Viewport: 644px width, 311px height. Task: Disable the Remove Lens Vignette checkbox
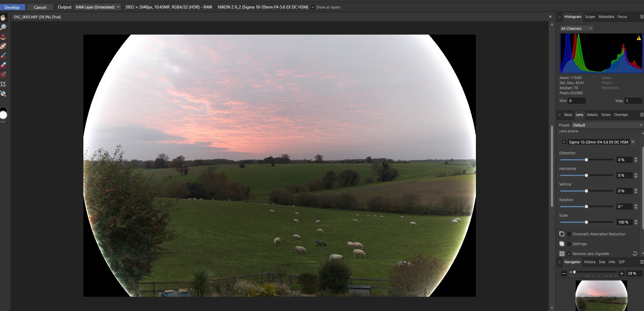click(x=569, y=254)
